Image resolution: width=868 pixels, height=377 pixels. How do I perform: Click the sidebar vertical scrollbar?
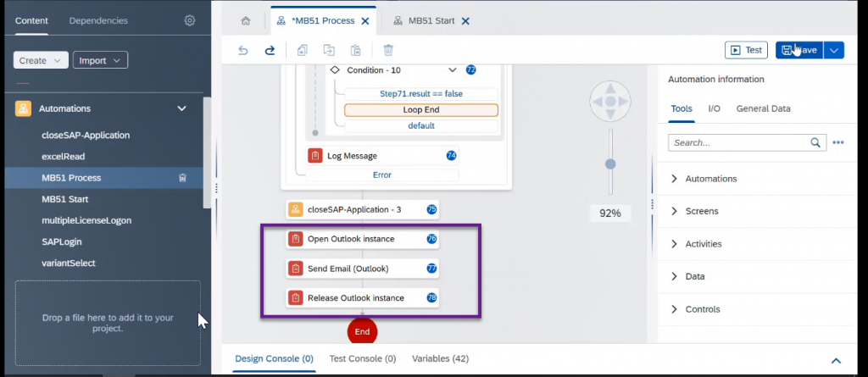pyautogui.click(x=207, y=152)
